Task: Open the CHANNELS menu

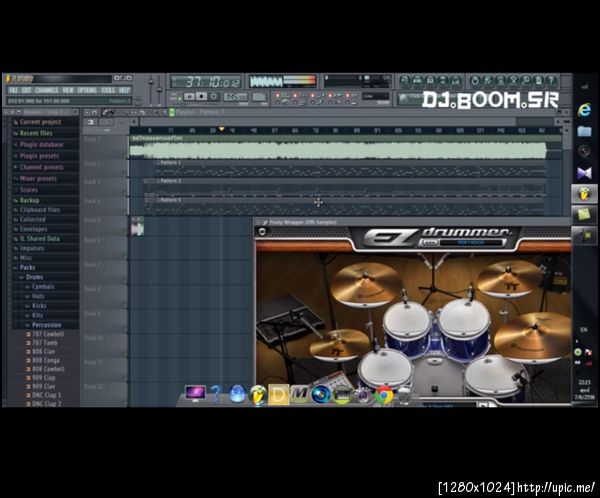Action: (x=47, y=90)
